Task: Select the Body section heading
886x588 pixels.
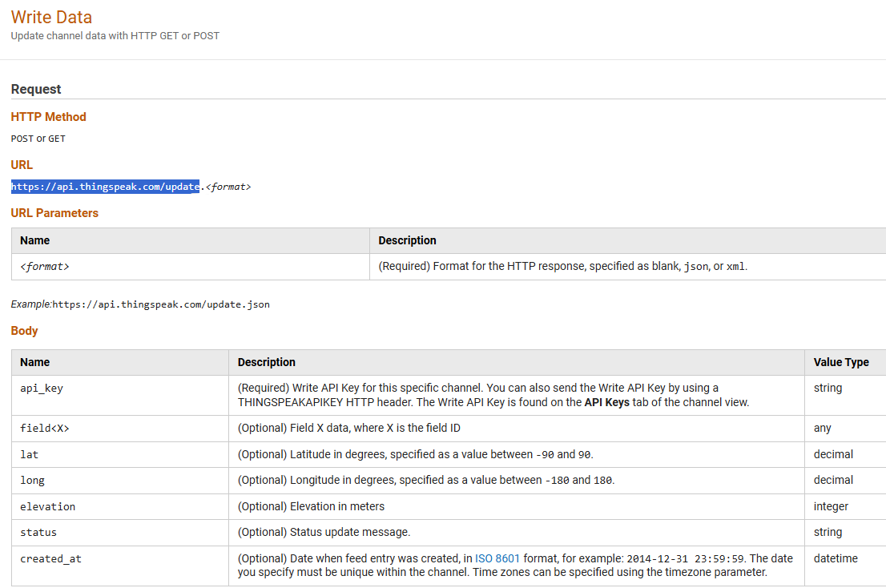Action: click(24, 331)
